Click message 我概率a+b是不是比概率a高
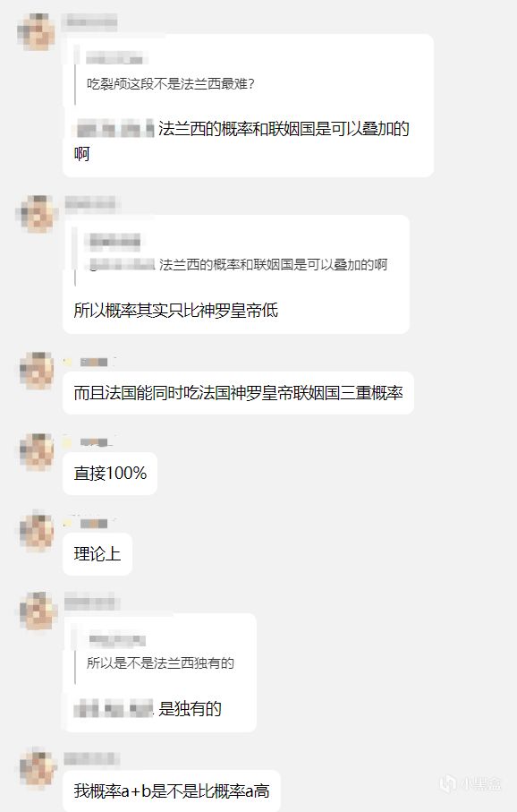 click(x=172, y=791)
